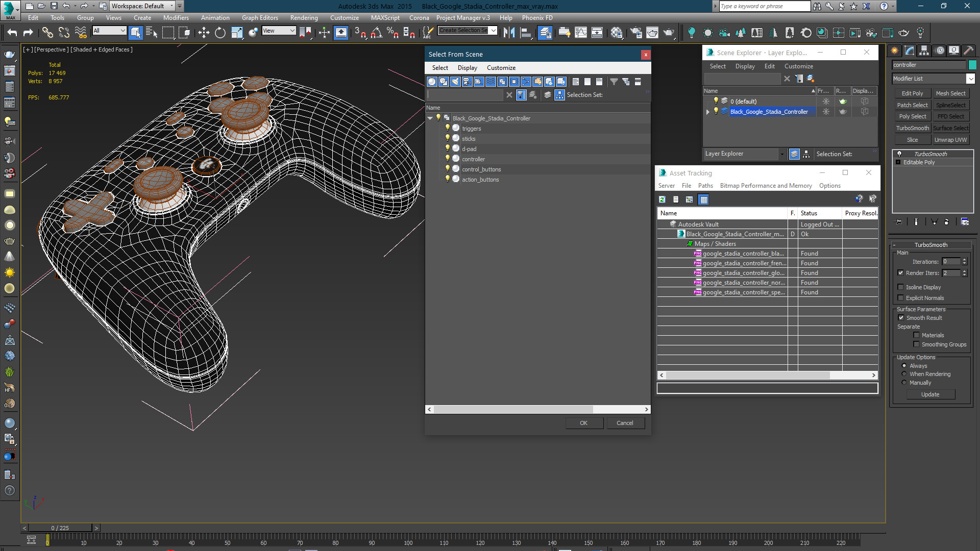Image resolution: width=980 pixels, height=551 pixels.
Task: Open the Create tab sun icon in command panel
Action: (894, 51)
